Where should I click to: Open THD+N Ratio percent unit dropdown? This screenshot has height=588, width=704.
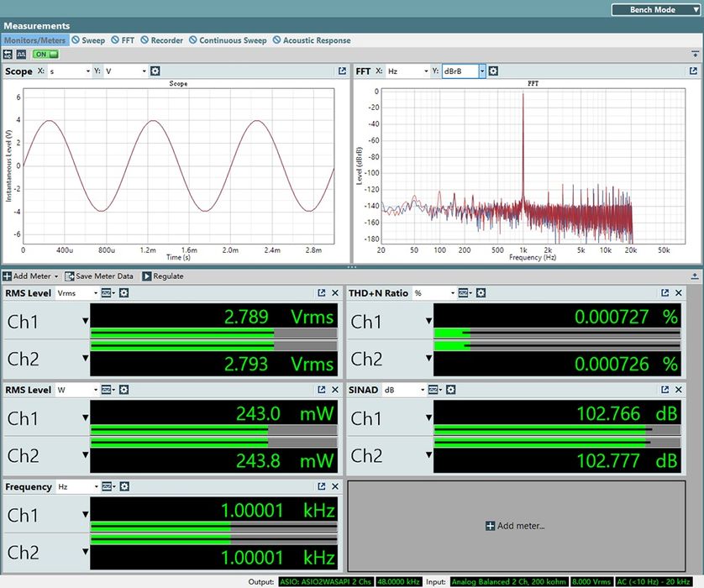(434, 293)
